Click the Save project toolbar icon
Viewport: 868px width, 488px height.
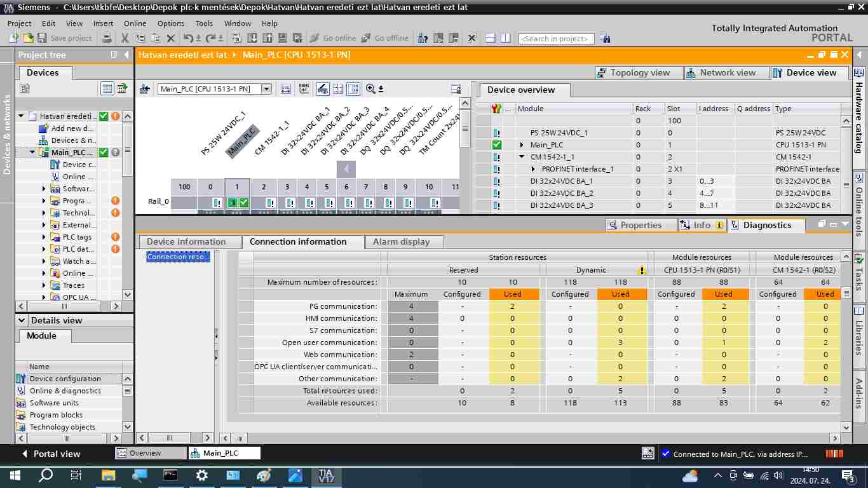[42, 38]
